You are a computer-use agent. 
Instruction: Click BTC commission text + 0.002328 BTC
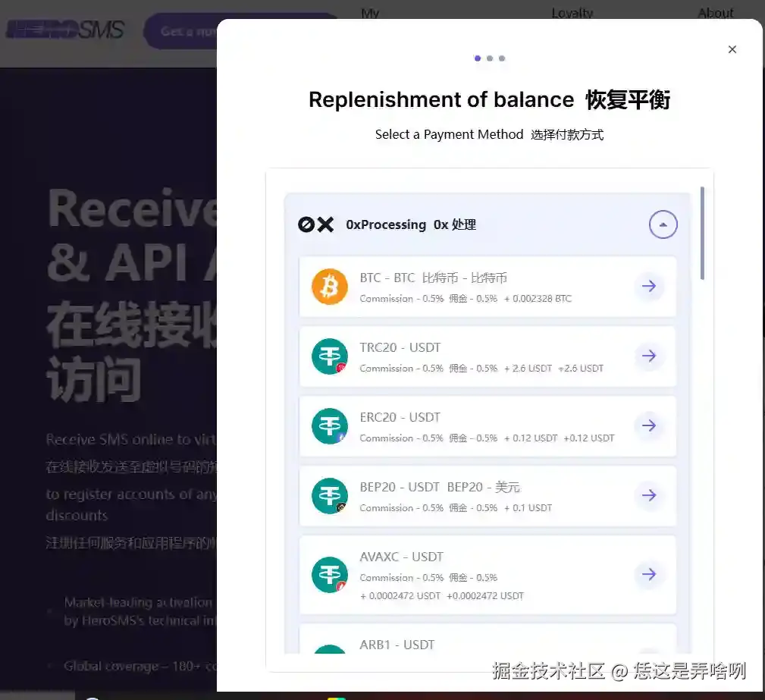tap(538, 299)
